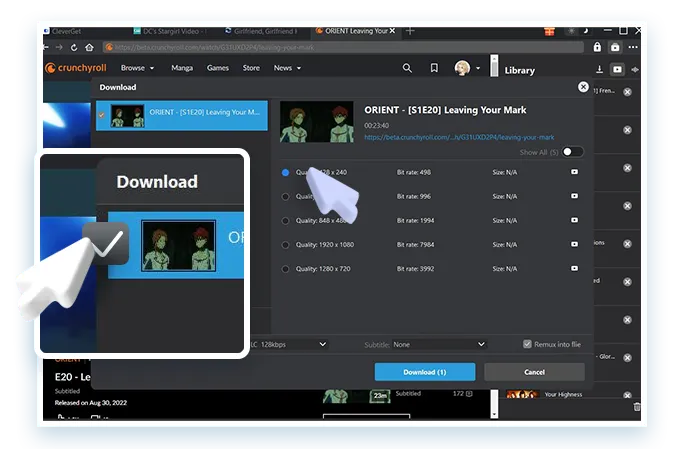Remove the Library item labeled Fren...
Screen dimensions: 684x449
[627, 92]
